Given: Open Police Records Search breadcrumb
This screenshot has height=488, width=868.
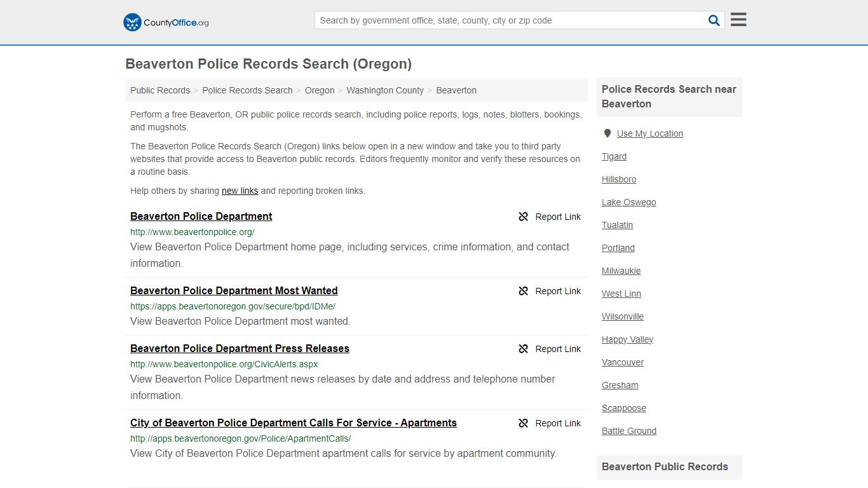Looking at the screenshot, I should click(x=247, y=90).
